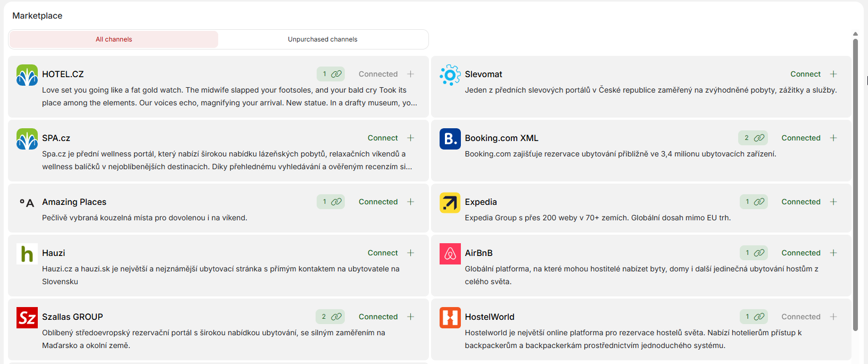
Task: Click the HostelWorld orange logo
Action: (450, 318)
